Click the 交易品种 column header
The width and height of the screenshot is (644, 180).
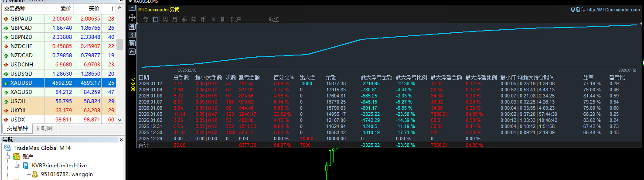point(23,9)
